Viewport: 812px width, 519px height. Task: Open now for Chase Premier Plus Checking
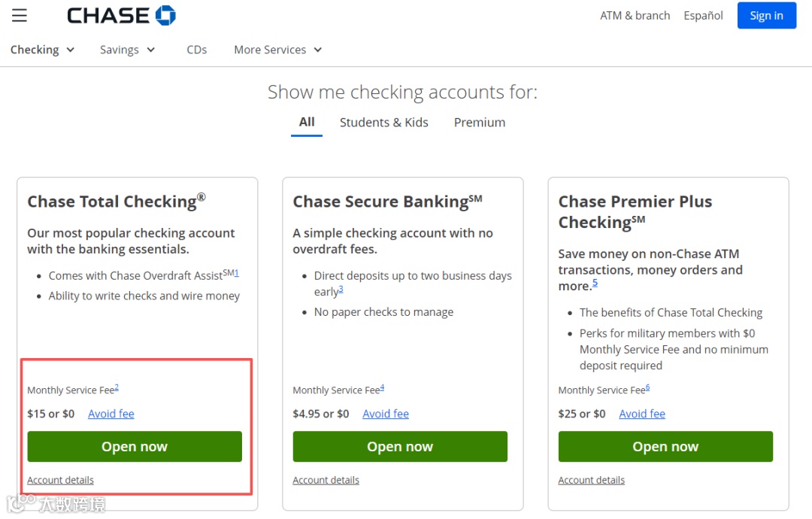(x=665, y=447)
